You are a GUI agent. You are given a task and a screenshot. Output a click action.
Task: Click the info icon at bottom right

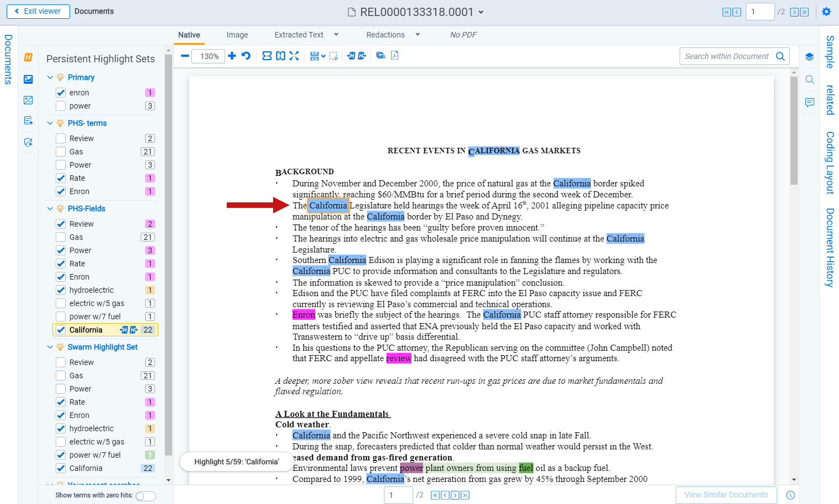tap(790, 495)
